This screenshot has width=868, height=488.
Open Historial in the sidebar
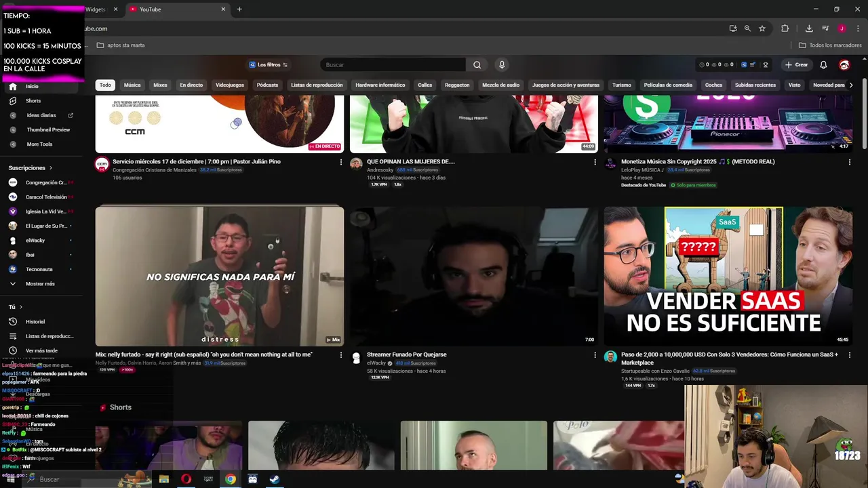pyautogui.click(x=42, y=322)
